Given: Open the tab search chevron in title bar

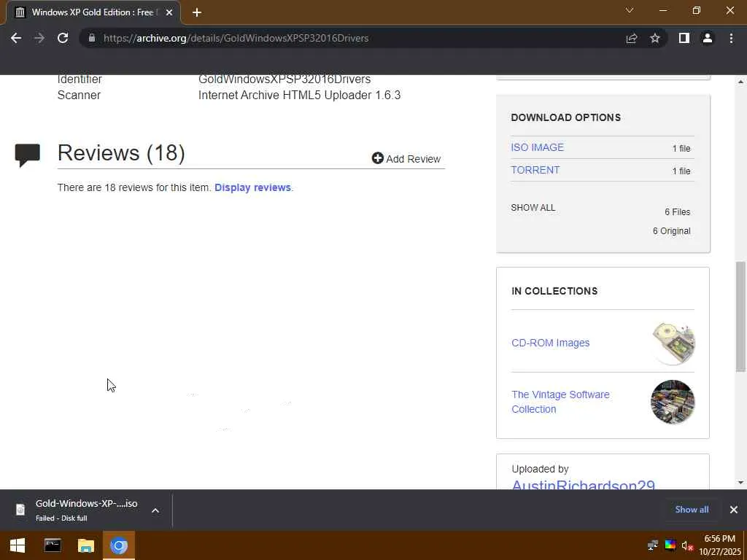Looking at the screenshot, I should tap(630, 10).
